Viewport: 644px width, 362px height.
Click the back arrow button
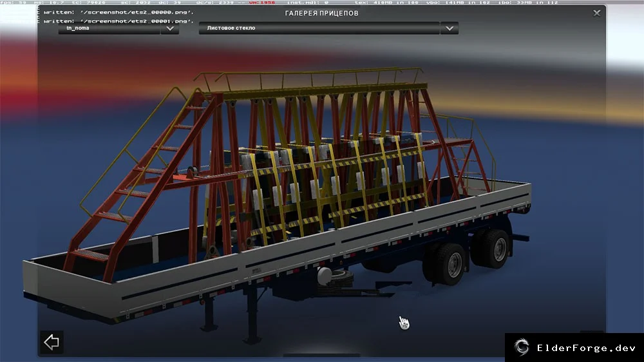click(x=52, y=342)
